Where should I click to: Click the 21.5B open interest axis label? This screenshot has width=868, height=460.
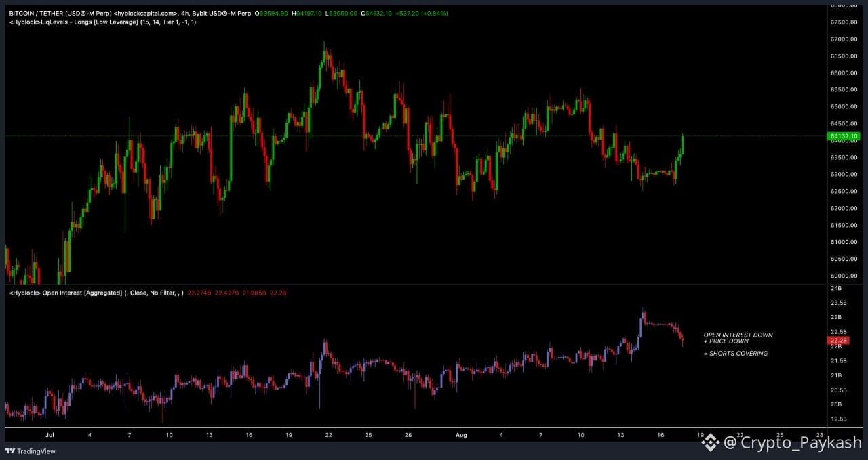click(x=838, y=361)
